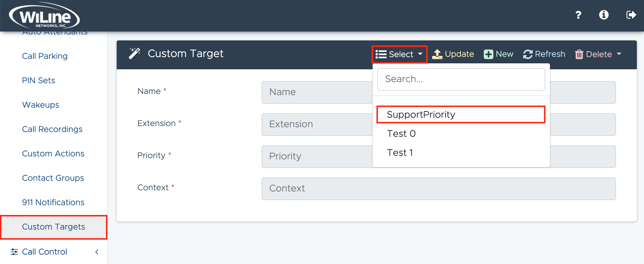Click the info circle icon
644x264 pixels.
click(604, 15)
